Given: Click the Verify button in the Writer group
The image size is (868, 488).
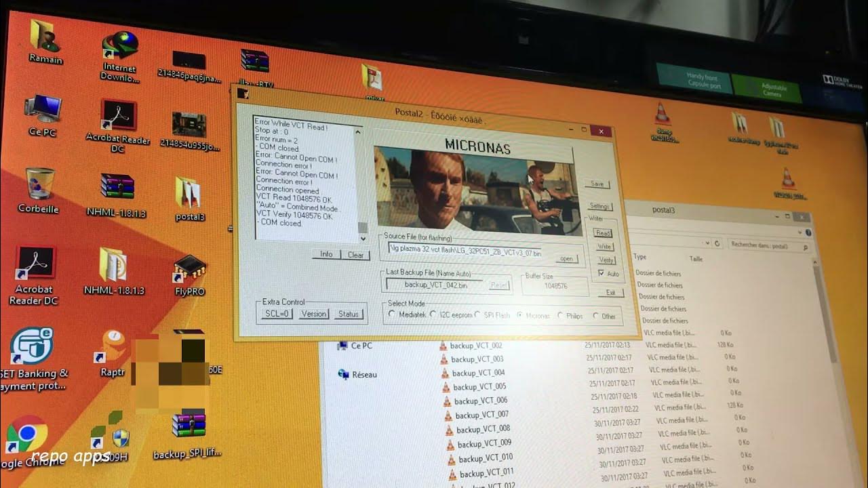Looking at the screenshot, I should click(x=606, y=260).
